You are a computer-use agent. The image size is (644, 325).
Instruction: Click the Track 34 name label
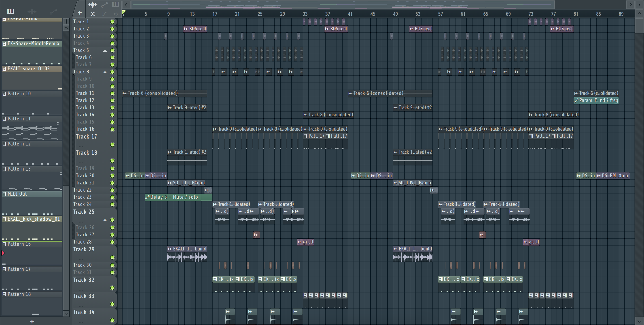(x=84, y=312)
